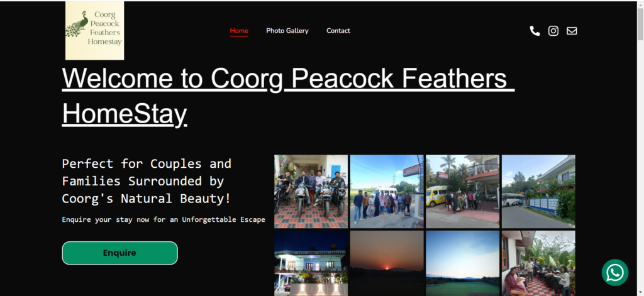Click the green Enquire button
644x296 pixels.
coord(119,253)
